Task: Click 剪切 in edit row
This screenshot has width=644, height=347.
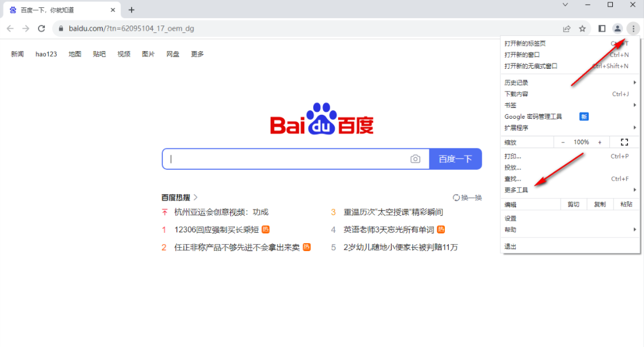Action: point(573,204)
